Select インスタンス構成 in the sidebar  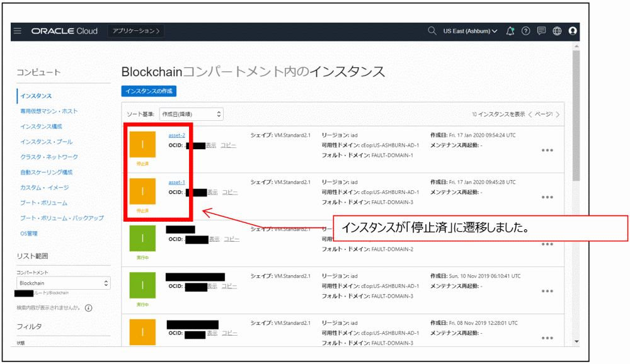coord(41,127)
